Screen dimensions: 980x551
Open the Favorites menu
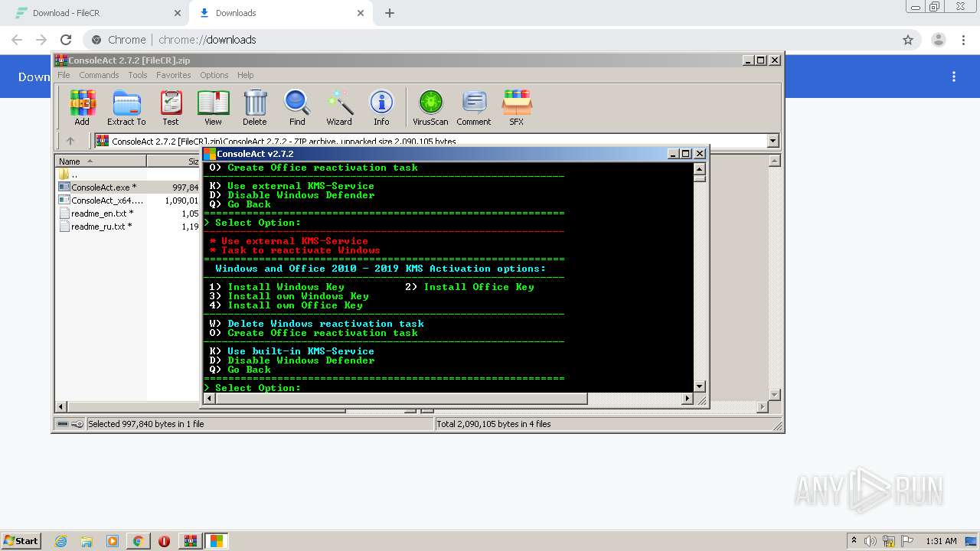pos(174,75)
